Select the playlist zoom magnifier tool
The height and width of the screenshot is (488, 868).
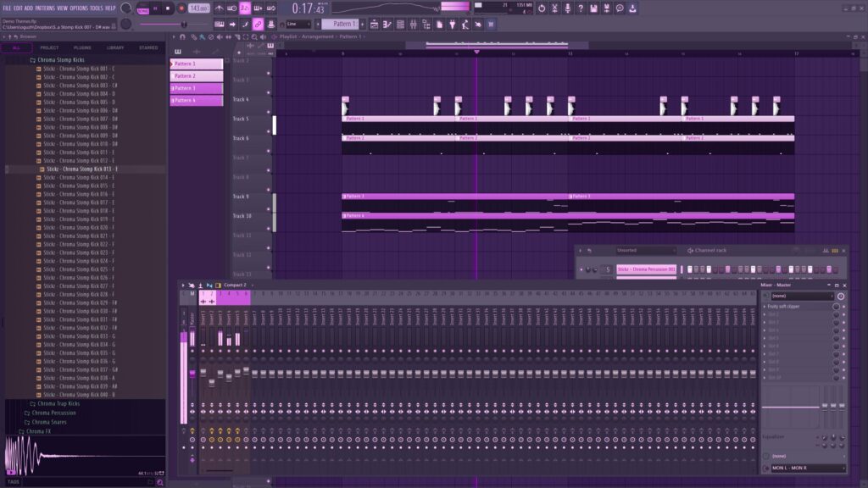[x=254, y=37]
